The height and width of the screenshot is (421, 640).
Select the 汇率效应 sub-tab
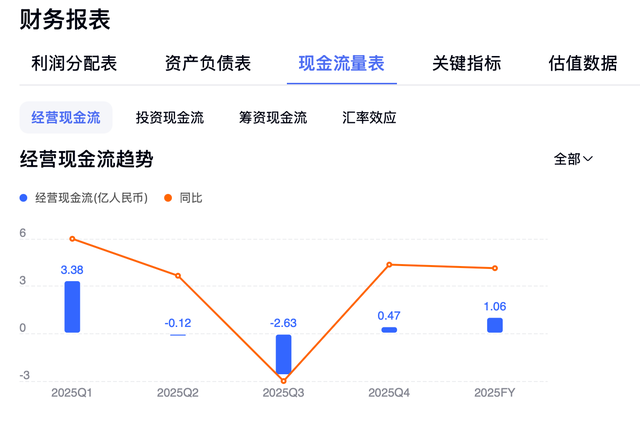[x=369, y=117]
